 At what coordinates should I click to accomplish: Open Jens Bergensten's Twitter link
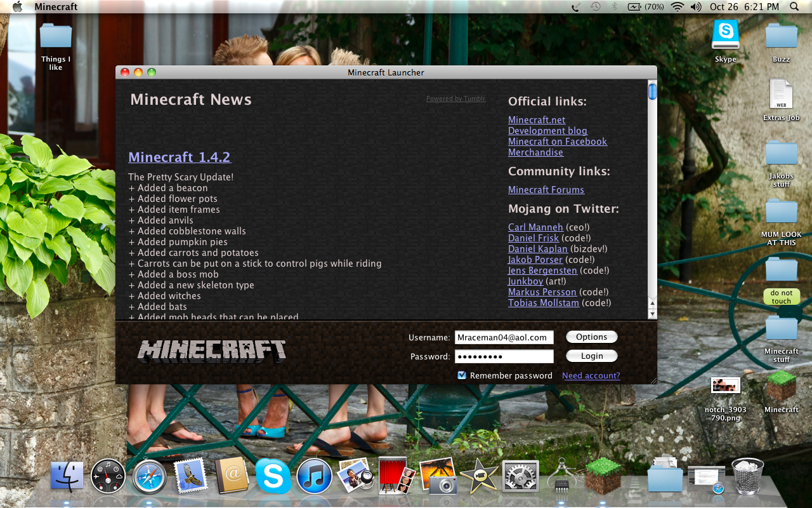[x=542, y=271]
